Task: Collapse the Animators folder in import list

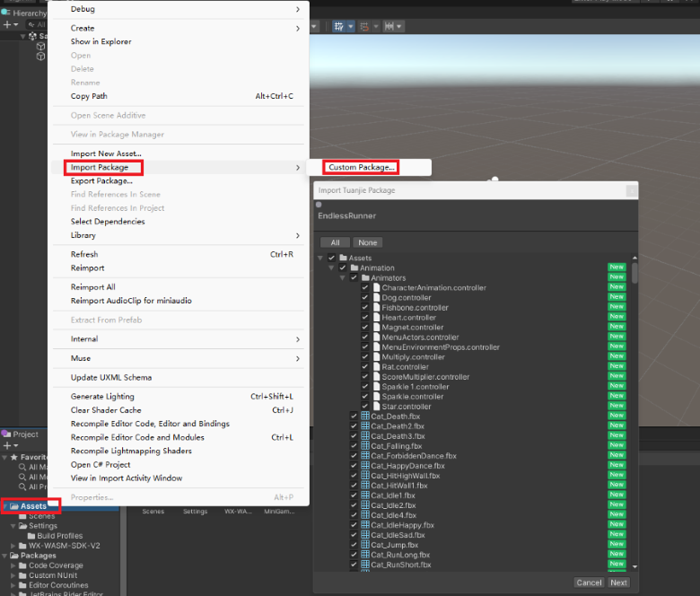Action: pyautogui.click(x=341, y=278)
